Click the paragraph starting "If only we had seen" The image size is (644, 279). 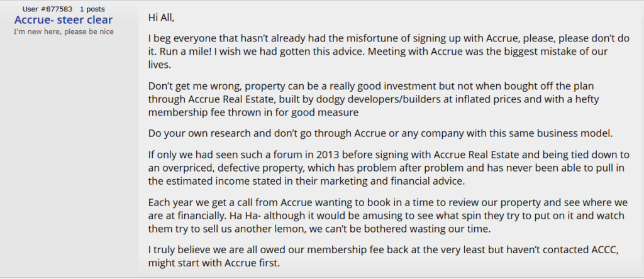point(383,168)
